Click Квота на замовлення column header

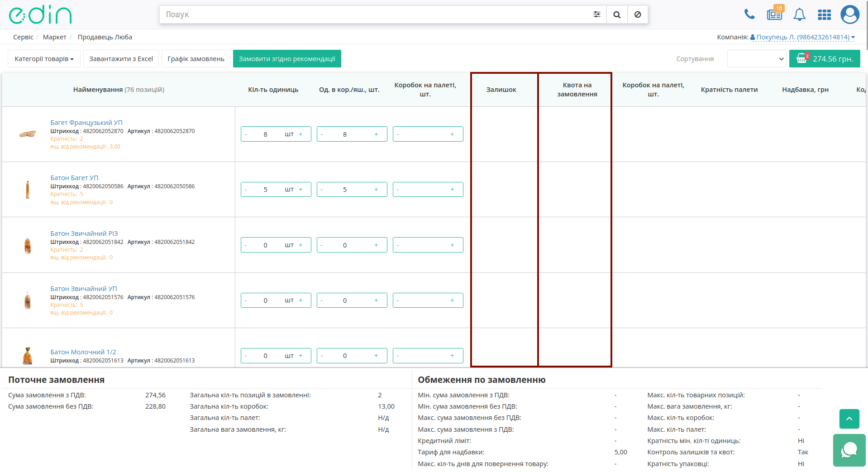577,90
